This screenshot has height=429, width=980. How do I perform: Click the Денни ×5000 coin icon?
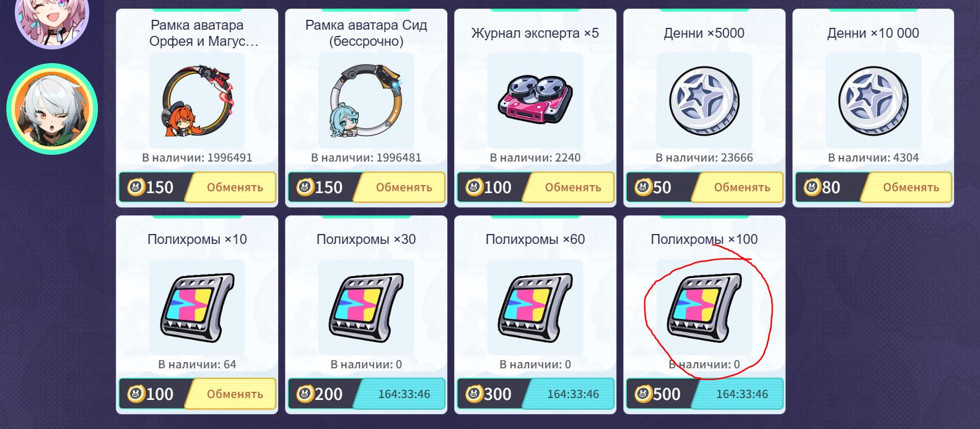[704, 100]
